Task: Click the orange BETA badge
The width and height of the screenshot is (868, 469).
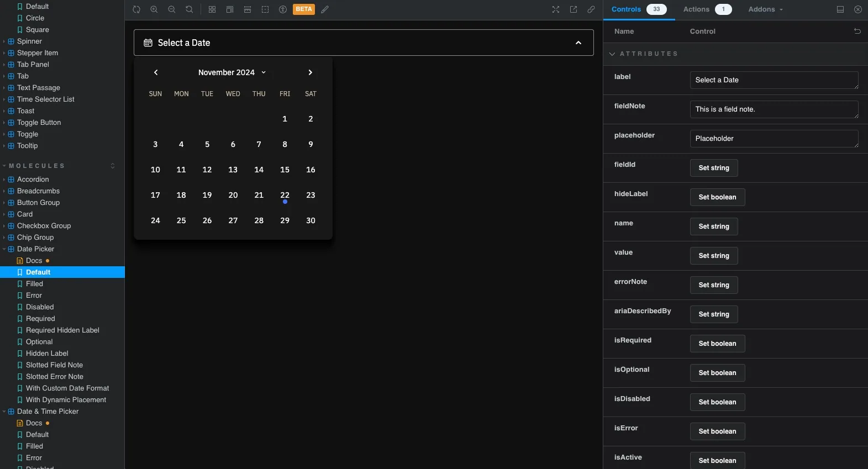Action: click(x=304, y=9)
